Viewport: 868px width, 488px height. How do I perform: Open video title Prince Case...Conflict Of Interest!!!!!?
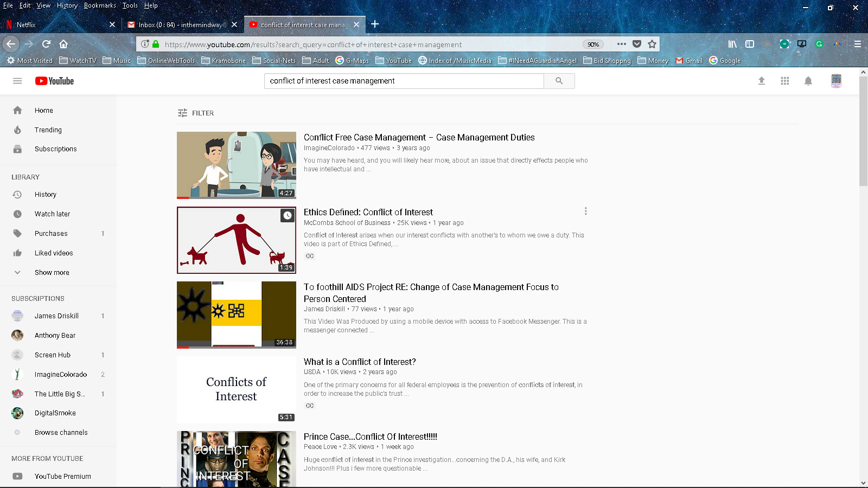point(371,436)
